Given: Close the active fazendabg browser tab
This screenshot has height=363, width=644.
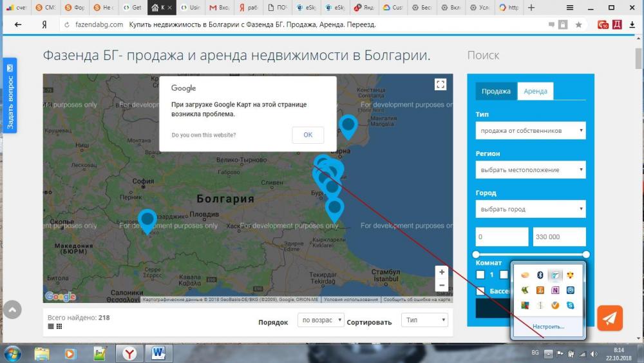Looking at the screenshot, I should click(169, 7).
